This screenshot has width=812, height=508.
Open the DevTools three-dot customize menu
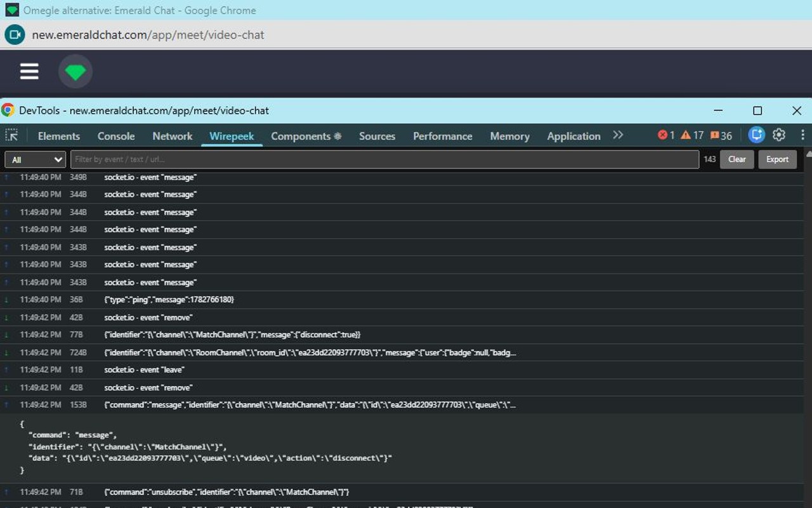(x=802, y=135)
